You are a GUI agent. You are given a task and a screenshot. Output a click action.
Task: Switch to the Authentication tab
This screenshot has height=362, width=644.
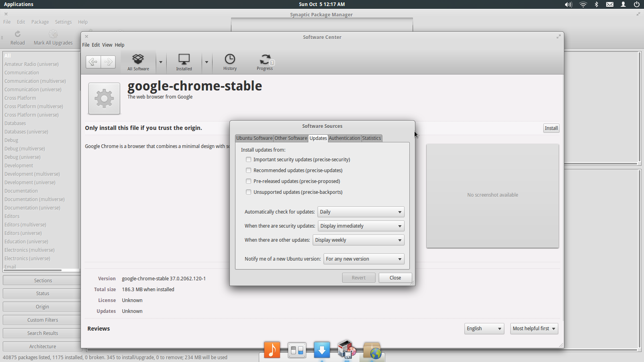click(345, 138)
